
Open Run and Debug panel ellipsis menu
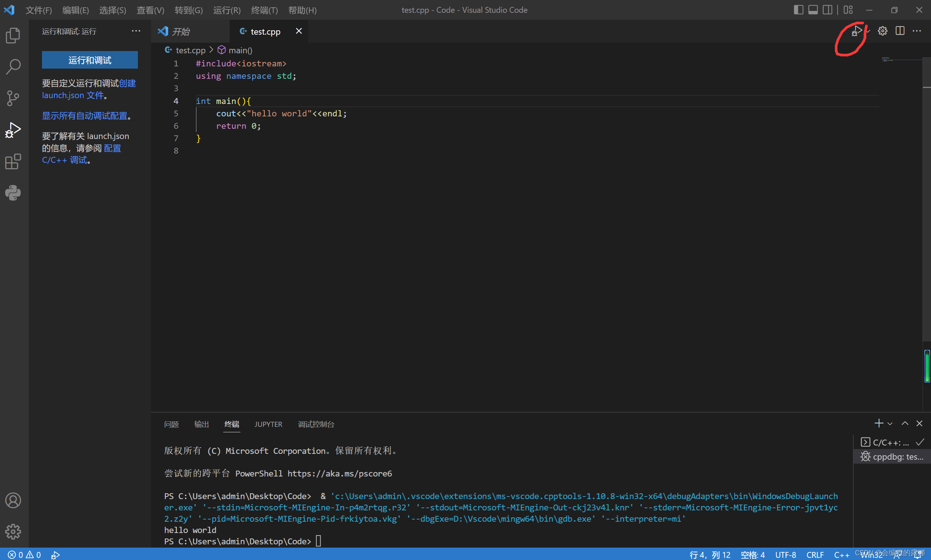pos(136,31)
